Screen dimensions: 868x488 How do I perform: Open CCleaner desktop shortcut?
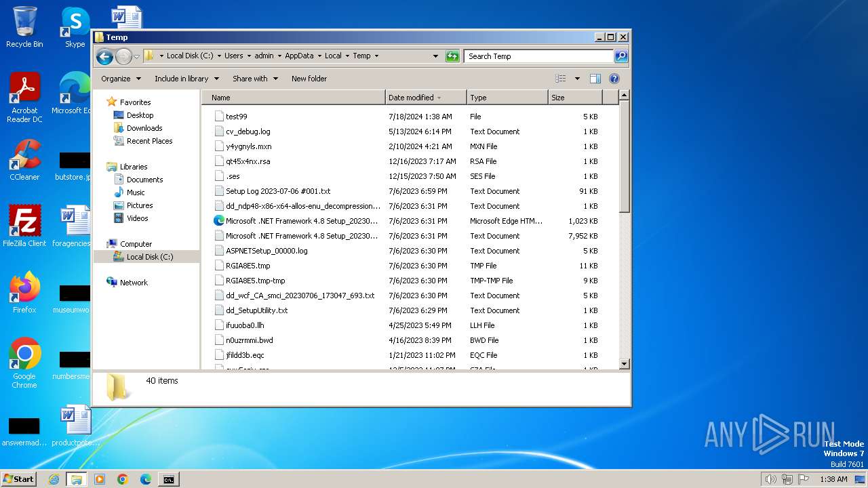24,160
